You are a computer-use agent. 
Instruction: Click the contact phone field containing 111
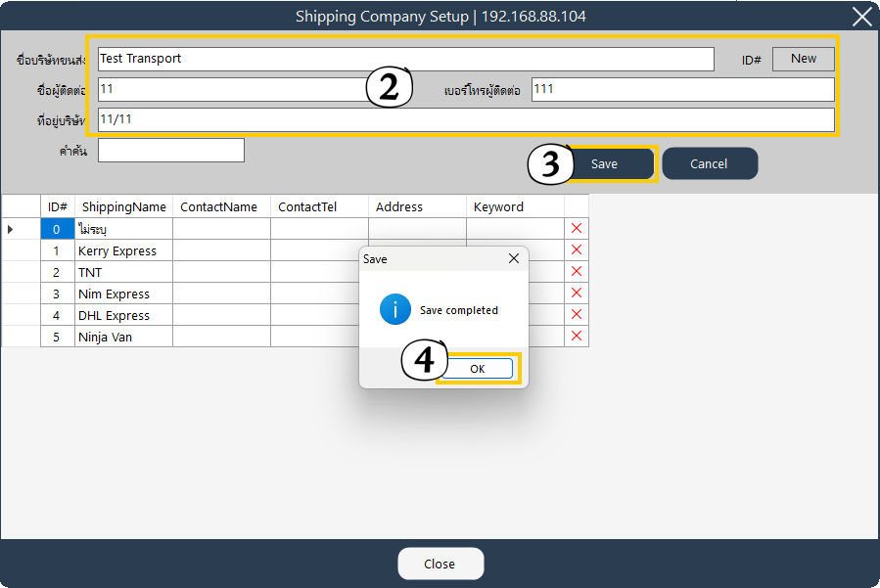click(682, 89)
